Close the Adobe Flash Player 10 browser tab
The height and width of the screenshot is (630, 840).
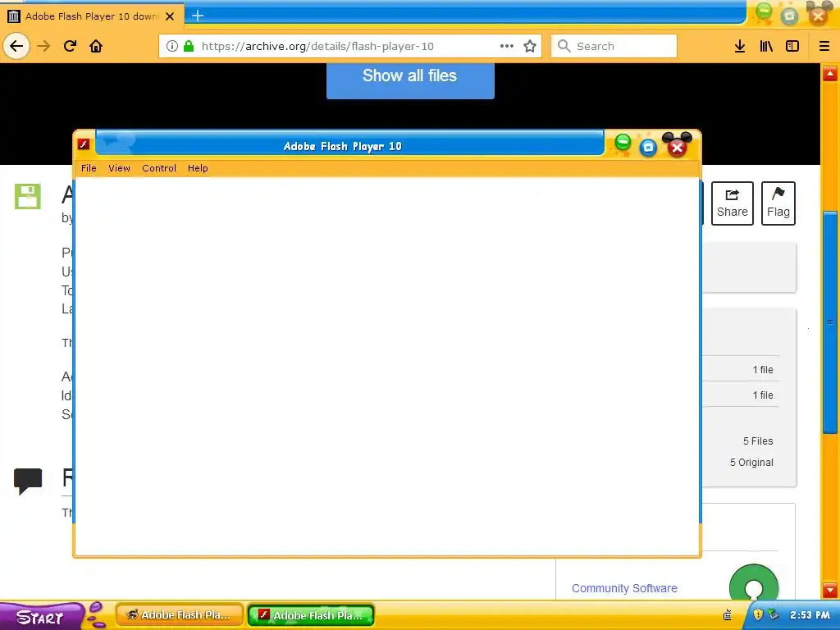(170, 16)
